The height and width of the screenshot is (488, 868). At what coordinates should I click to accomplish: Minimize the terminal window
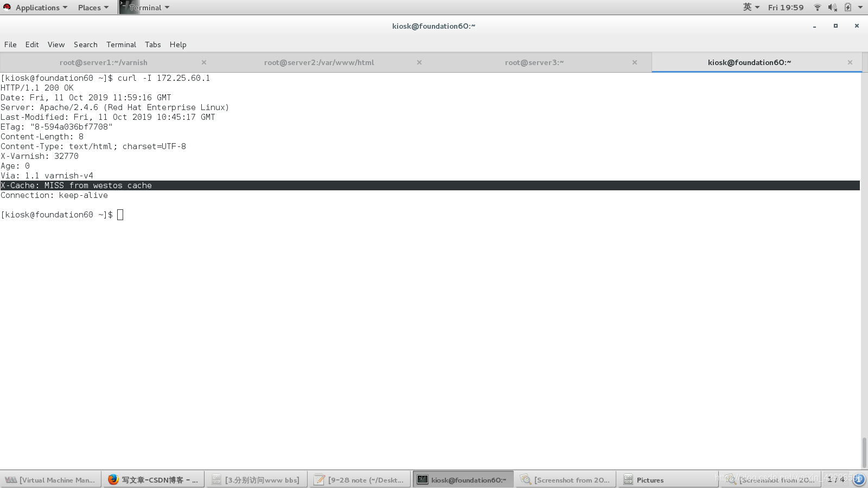814,26
